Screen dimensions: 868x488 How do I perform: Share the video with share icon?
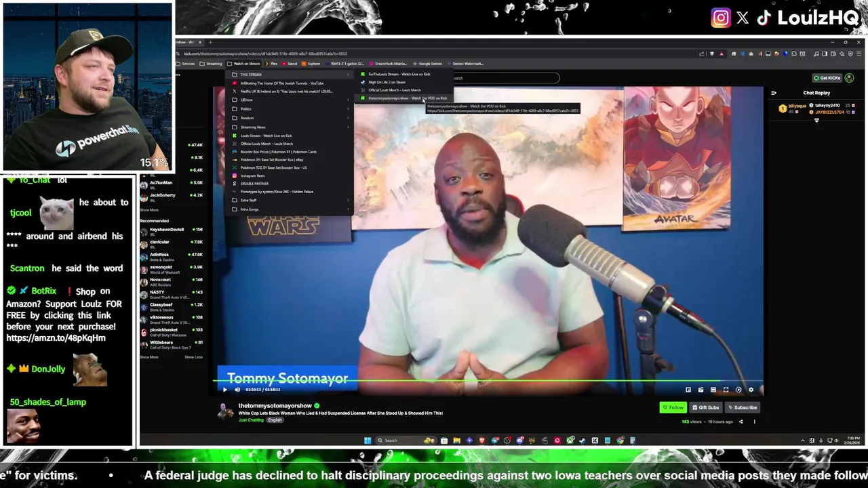[741, 422]
